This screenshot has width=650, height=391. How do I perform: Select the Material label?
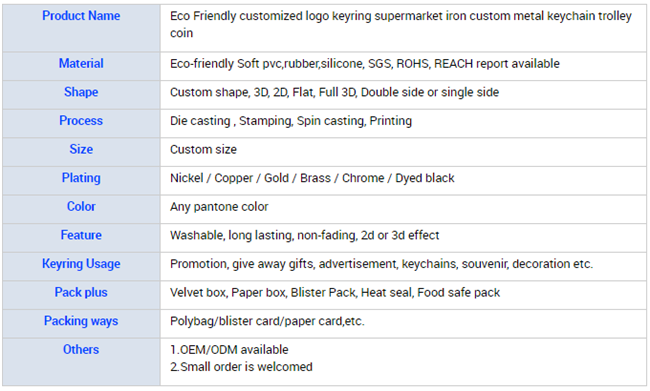(81, 63)
